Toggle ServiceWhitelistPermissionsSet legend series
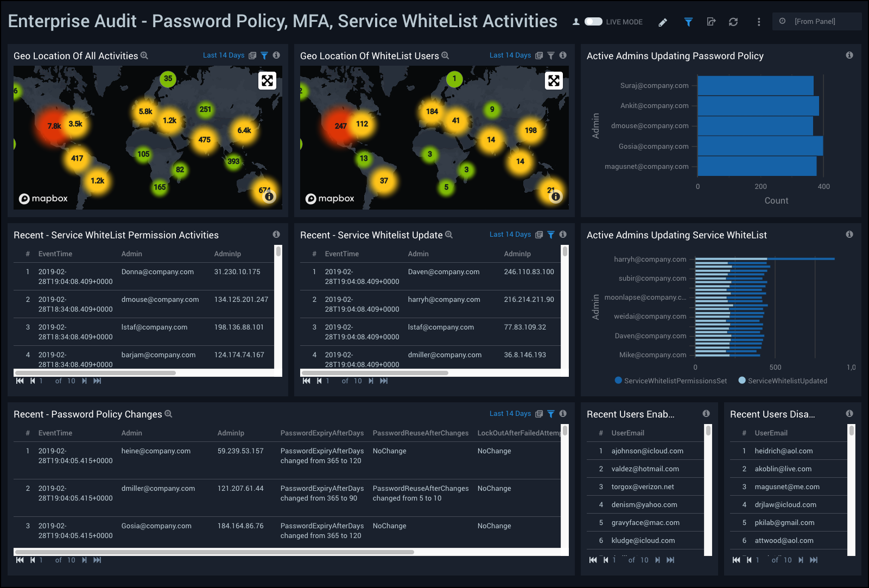The width and height of the screenshot is (869, 588). 671,381
